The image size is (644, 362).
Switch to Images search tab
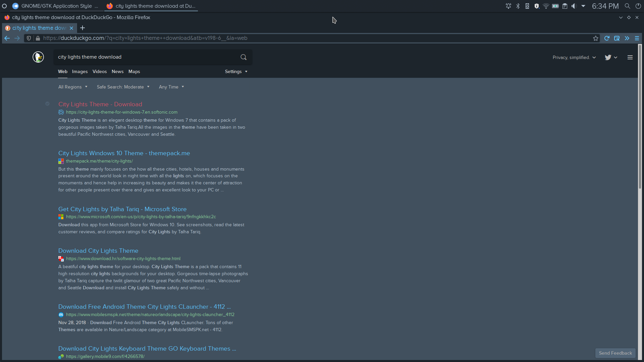tap(80, 72)
